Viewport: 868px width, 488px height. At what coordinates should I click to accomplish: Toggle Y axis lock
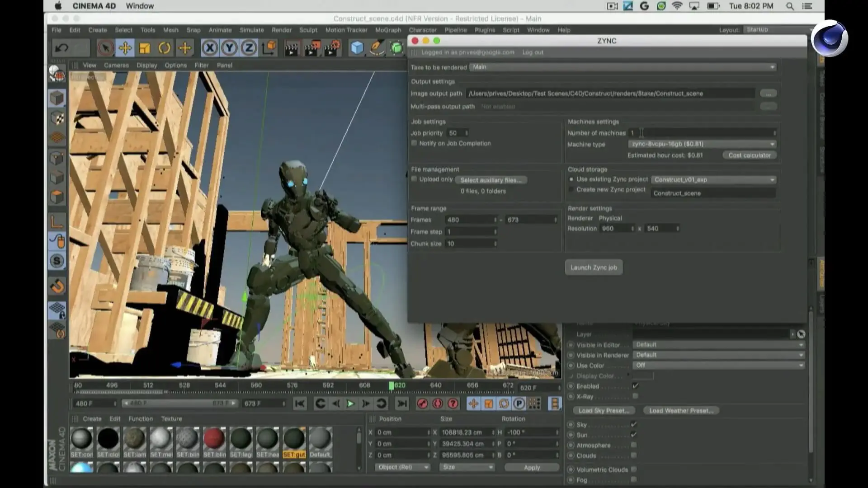pos(229,47)
